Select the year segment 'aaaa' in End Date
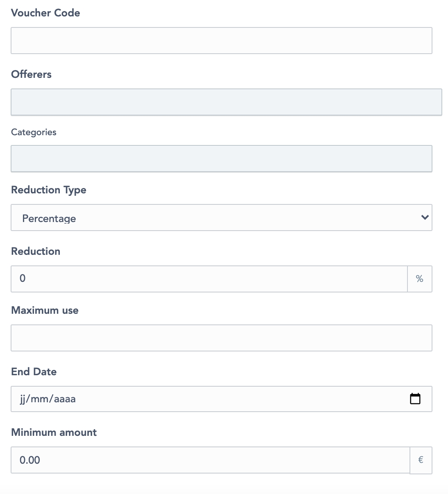 [x=65, y=399]
